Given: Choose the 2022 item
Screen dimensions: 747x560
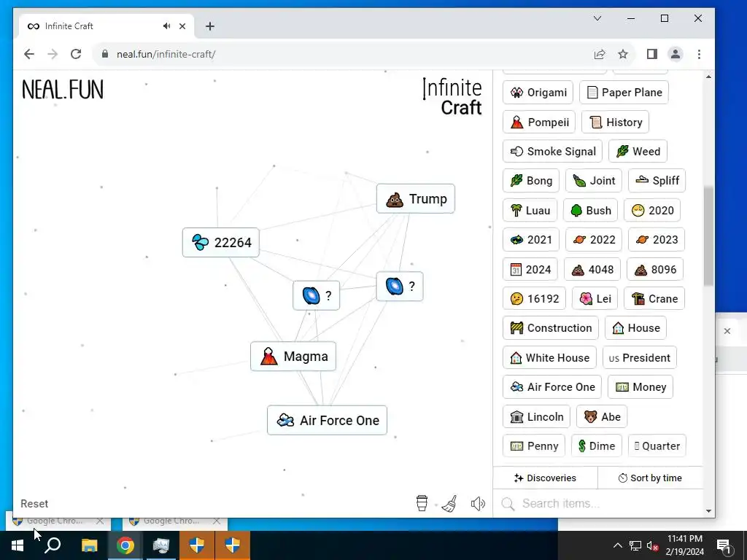Looking at the screenshot, I should pos(594,239).
